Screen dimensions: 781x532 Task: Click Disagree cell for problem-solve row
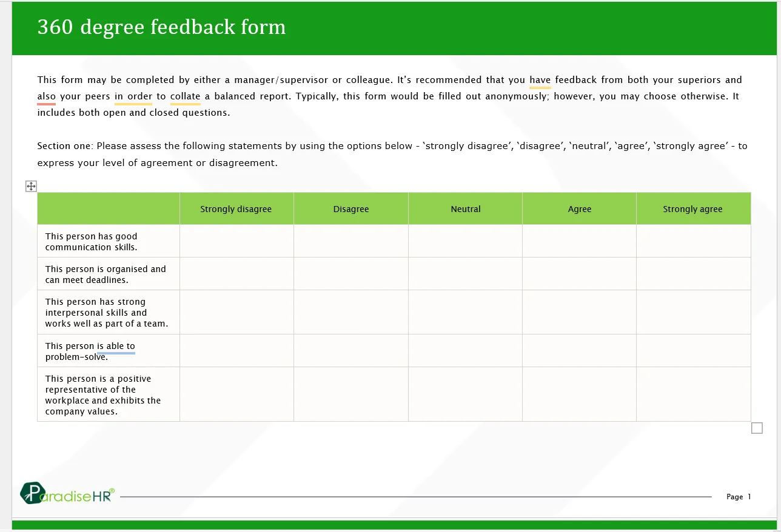pyautogui.click(x=351, y=351)
